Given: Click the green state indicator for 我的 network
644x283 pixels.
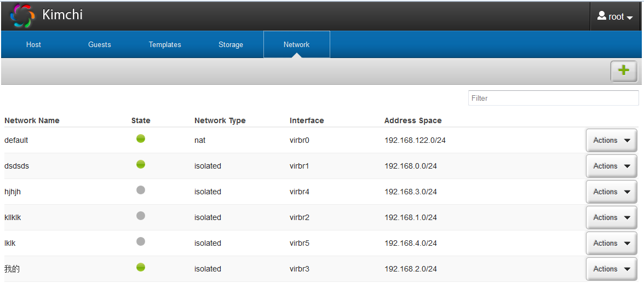Looking at the screenshot, I should point(141,267).
